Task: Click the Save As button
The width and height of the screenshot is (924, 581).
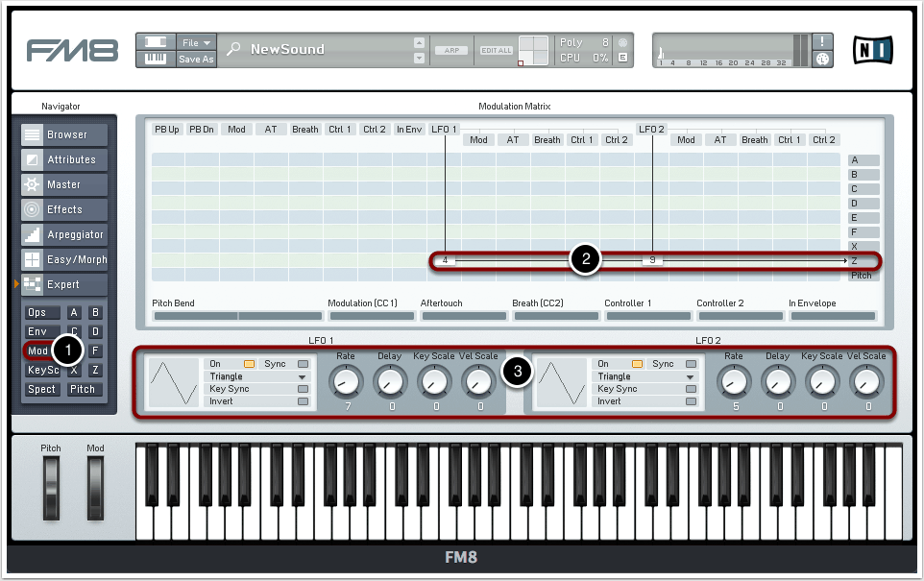Action: 196,60
